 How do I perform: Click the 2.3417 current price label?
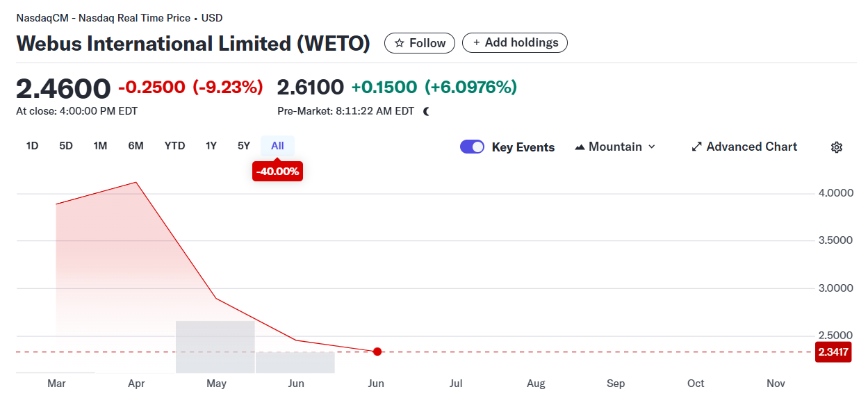(833, 352)
